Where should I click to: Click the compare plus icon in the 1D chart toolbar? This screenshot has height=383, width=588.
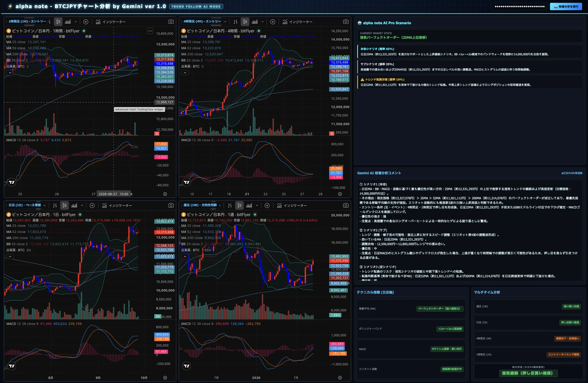point(92,205)
